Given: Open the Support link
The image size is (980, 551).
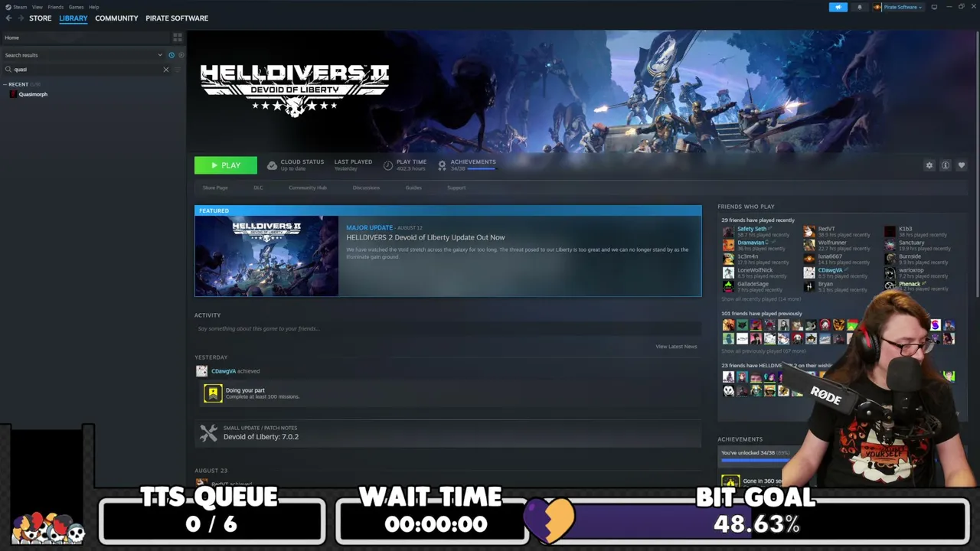Looking at the screenshot, I should click(x=456, y=187).
